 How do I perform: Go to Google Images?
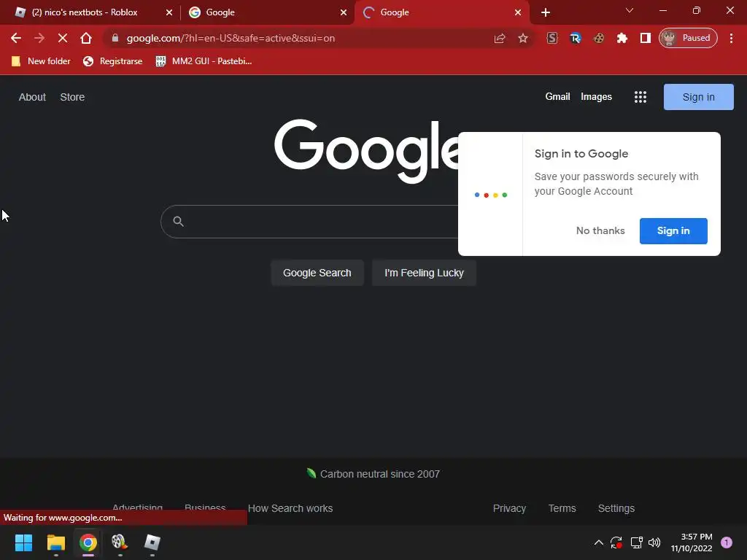point(596,97)
